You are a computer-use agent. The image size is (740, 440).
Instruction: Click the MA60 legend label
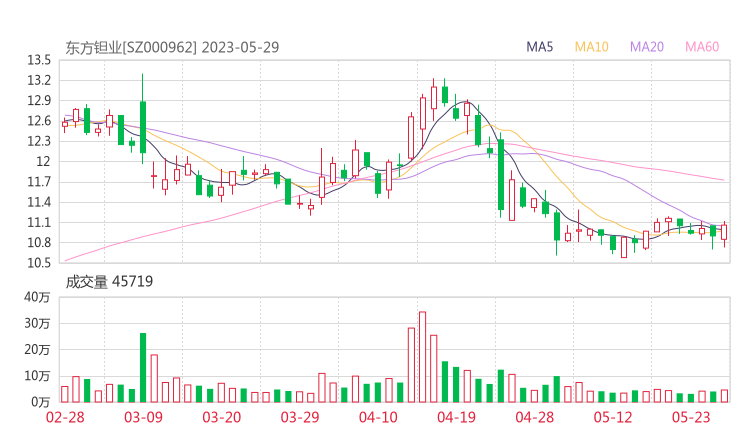(702, 47)
